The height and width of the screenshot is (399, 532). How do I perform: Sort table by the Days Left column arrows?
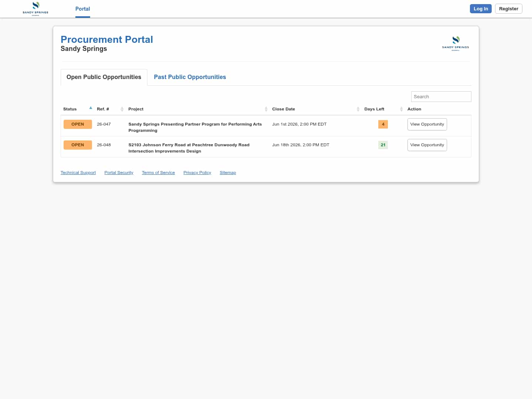tap(401, 109)
